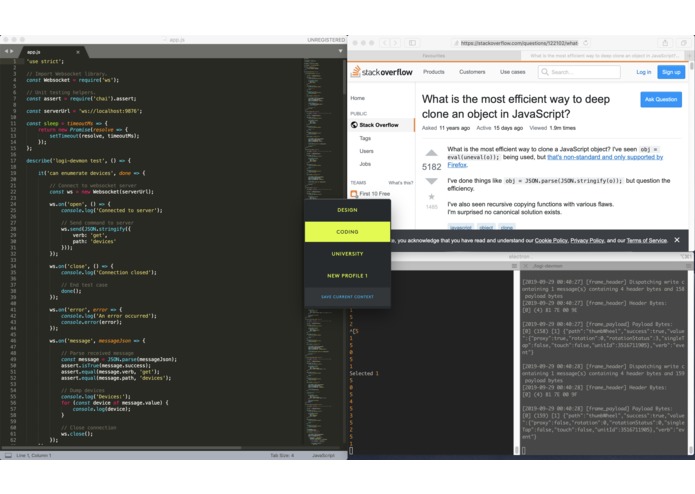Open the non-standard Firefox link

605,157
